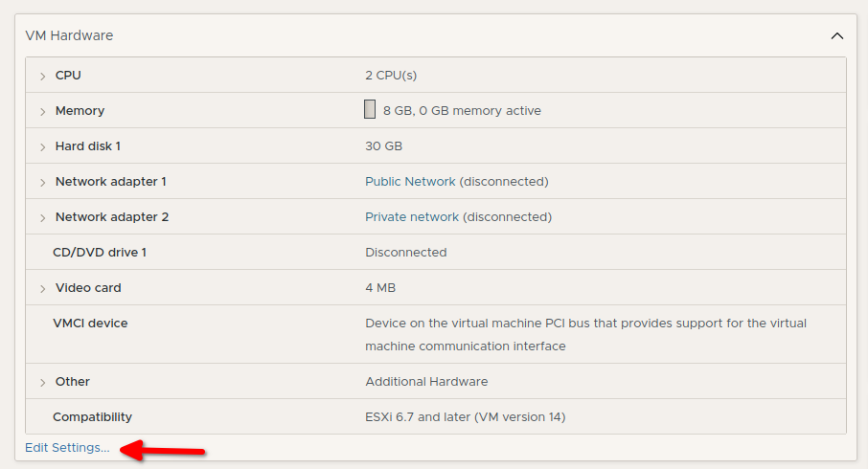Expand the Memory details chevron
The width and height of the screenshot is (868, 469).
click(x=42, y=111)
